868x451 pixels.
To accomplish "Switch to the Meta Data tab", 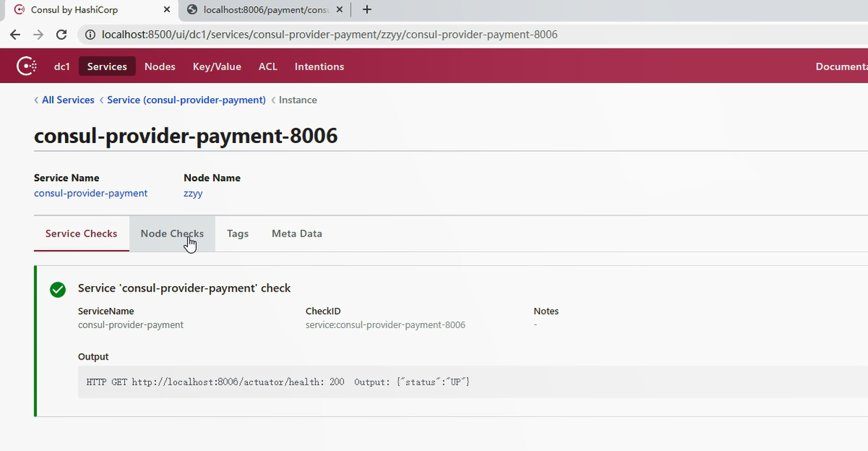I will point(297,233).
